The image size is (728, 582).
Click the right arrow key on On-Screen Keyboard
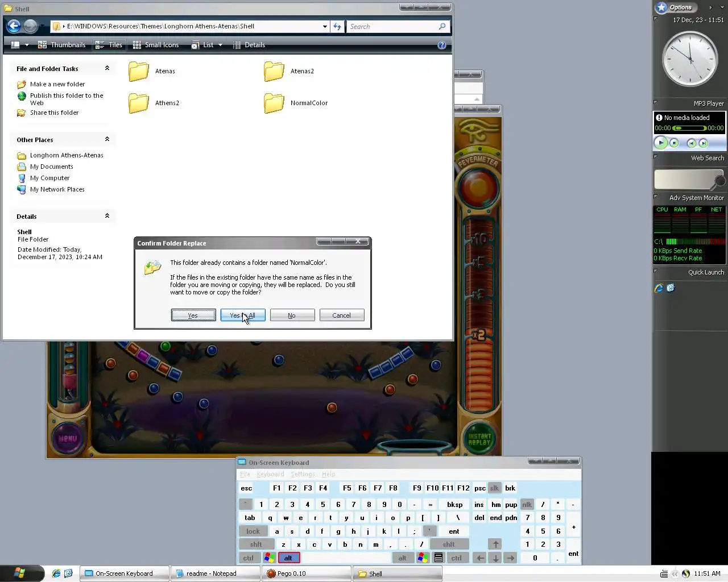coord(510,558)
